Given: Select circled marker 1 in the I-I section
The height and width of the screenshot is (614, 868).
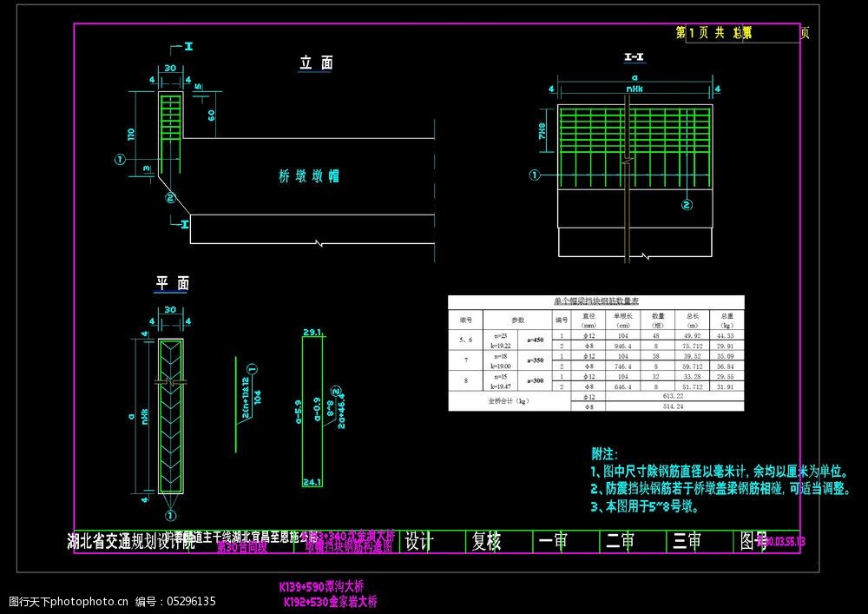Looking at the screenshot, I should coord(535,175).
